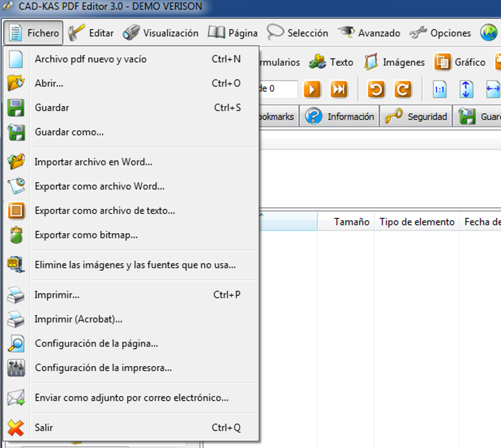The width and height of the screenshot is (501, 448).
Task: Set zoom to 1:1 actual size
Action: [440, 89]
